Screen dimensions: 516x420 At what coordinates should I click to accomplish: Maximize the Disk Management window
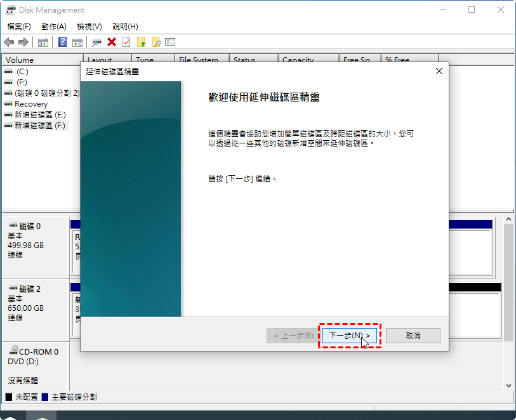(472, 10)
